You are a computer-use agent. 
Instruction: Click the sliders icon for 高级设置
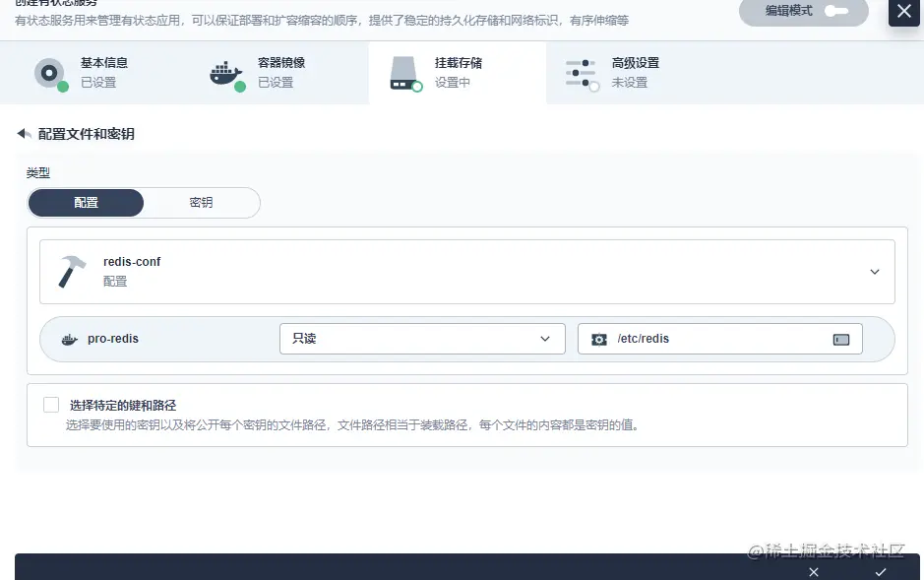coord(583,74)
